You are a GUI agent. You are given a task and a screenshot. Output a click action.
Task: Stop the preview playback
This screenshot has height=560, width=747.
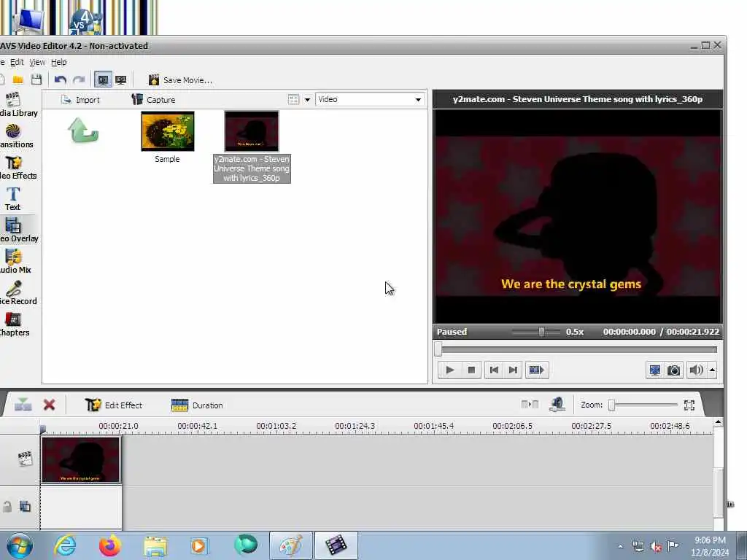[x=472, y=370]
